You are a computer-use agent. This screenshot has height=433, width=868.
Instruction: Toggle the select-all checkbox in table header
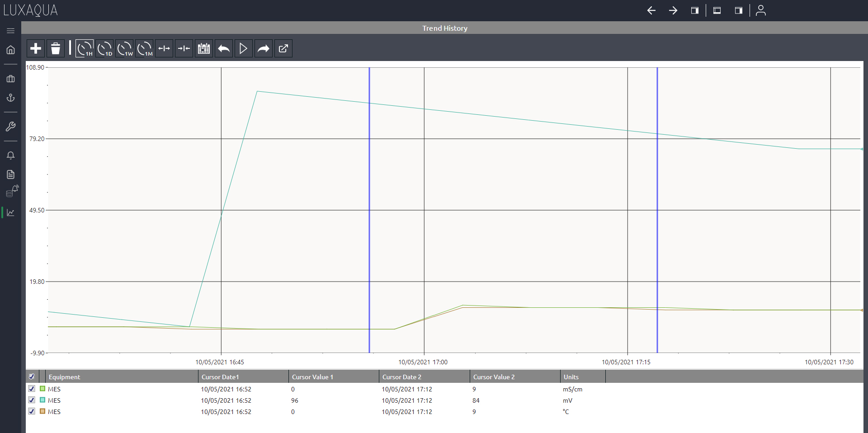tap(32, 376)
